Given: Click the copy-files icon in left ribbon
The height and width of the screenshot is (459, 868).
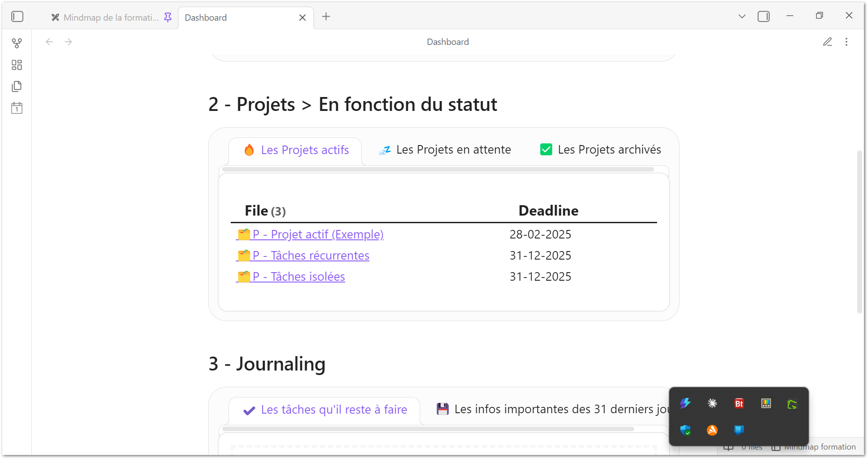Looking at the screenshot, I should pos(17,86).
